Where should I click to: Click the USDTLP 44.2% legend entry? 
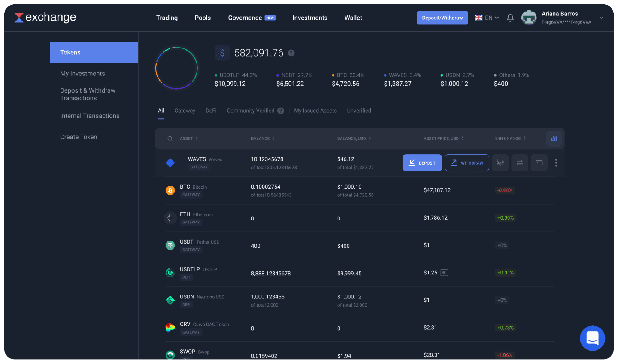236,79
